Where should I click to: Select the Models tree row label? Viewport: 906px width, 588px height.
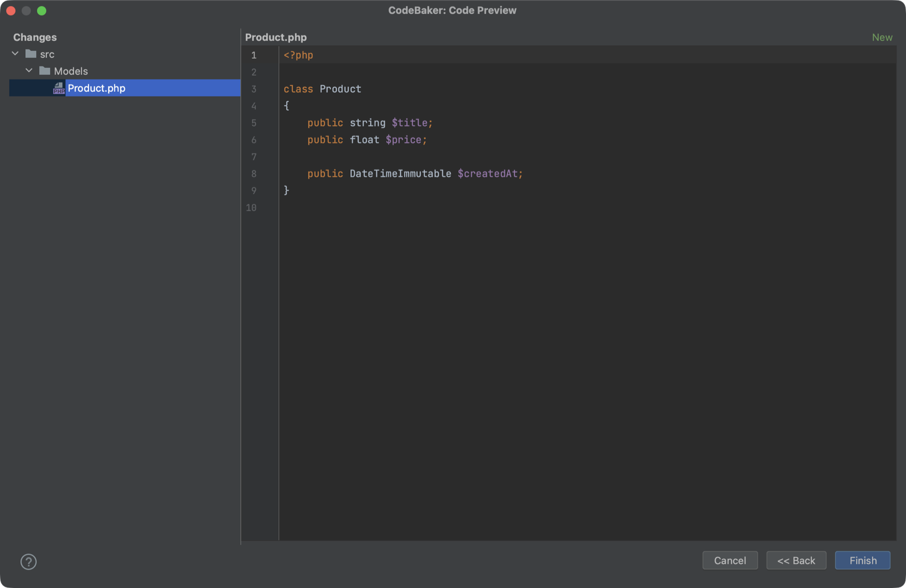point(71,71)
